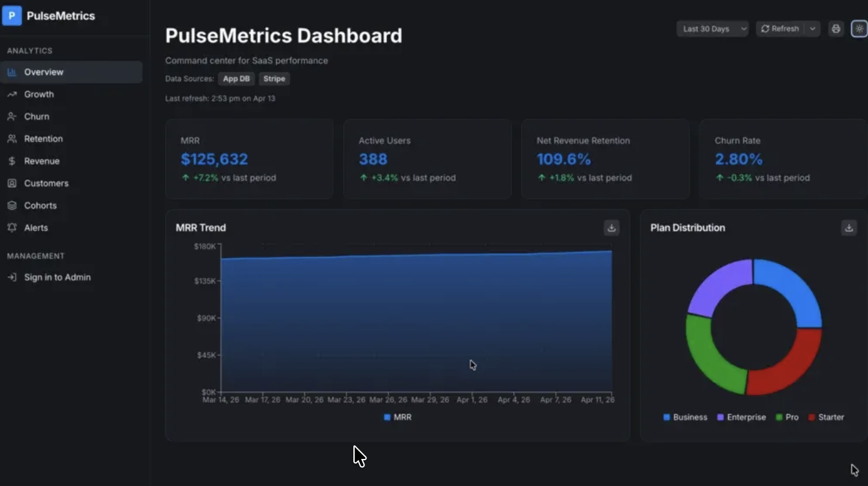Click the Active Users value 388
The width and height of the screenshot is (868, 486).
coord(373,159)
